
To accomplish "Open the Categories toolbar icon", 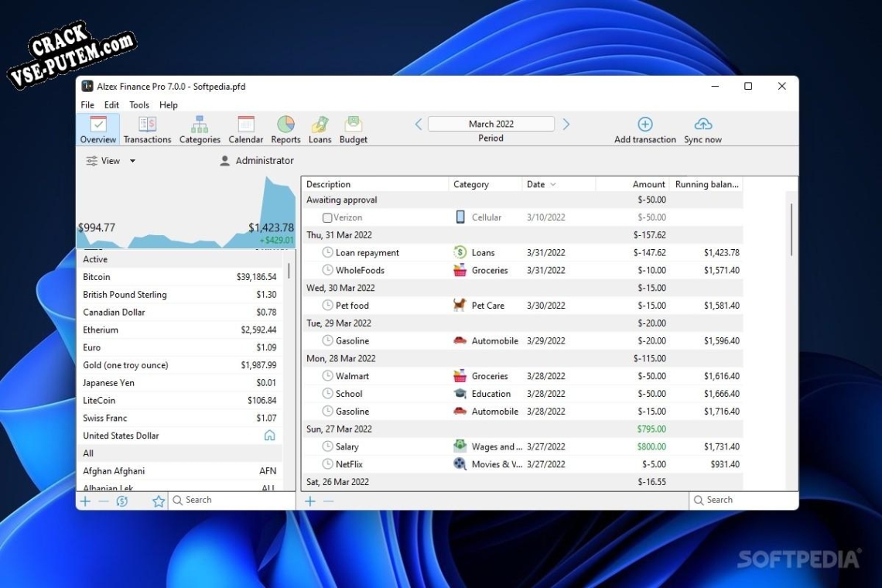I will (x=200, y=124).
